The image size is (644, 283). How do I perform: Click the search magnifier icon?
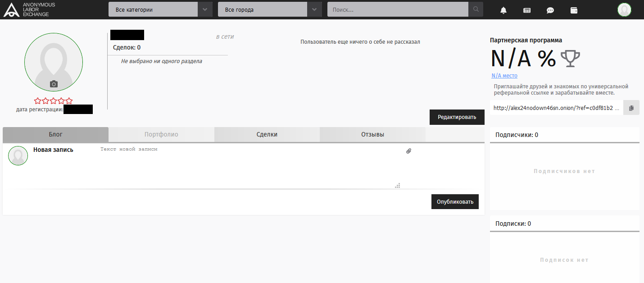pos(476,9)
